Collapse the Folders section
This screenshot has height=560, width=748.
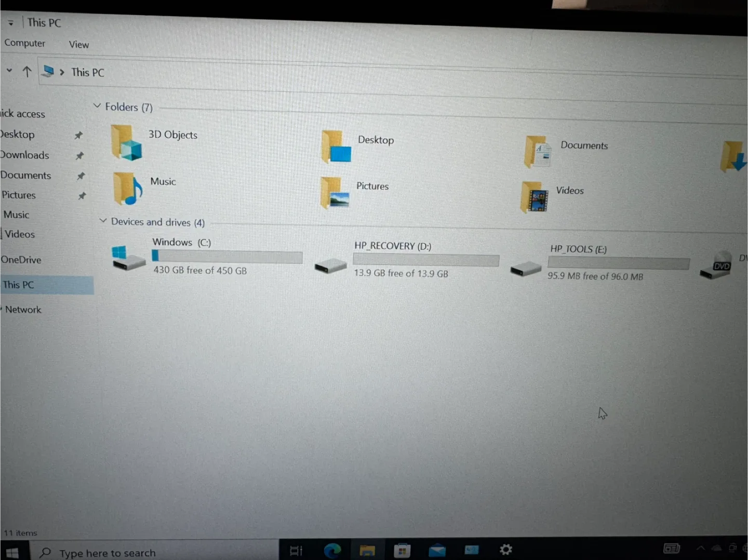coord(97,105)
